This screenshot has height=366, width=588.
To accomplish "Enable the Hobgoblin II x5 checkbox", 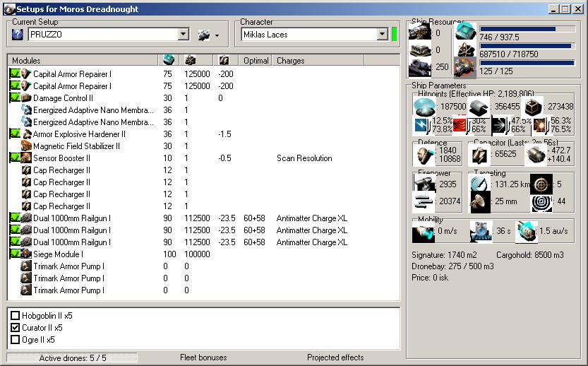I will (x=15, y=315).
